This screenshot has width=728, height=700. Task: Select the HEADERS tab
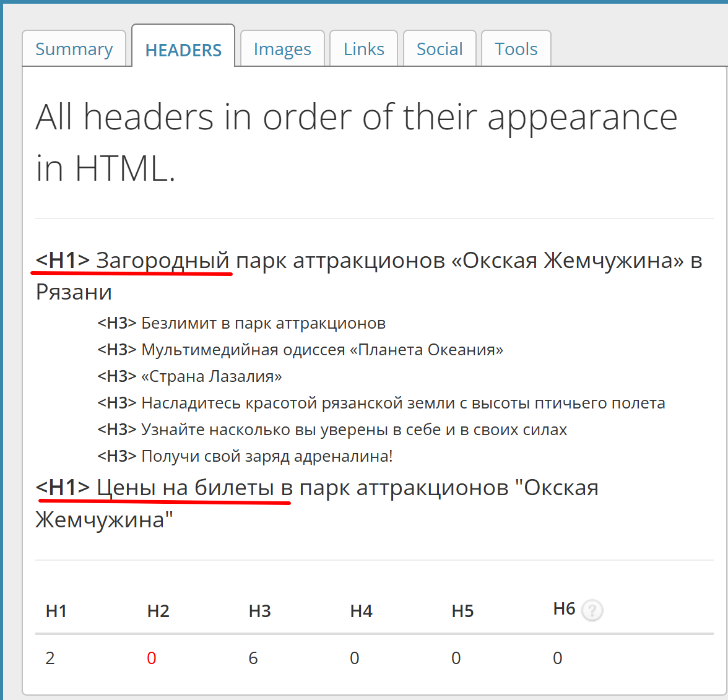click(x=183, y=46)
